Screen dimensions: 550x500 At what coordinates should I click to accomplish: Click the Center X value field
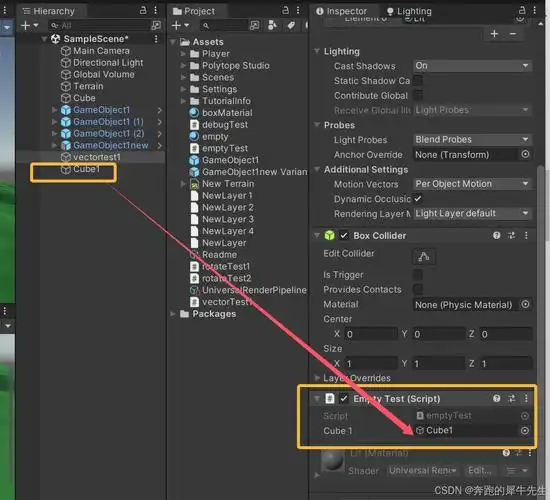point(371,334)
